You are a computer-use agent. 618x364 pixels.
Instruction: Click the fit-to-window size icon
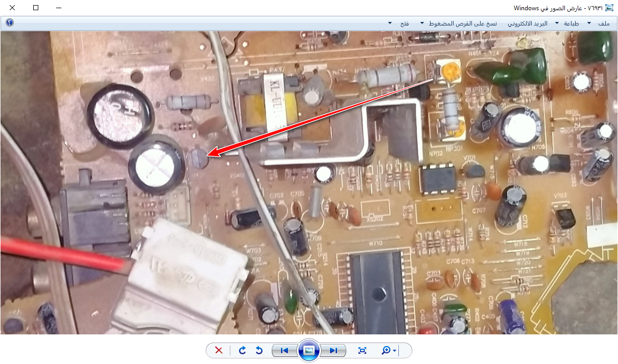click(363, 350)
